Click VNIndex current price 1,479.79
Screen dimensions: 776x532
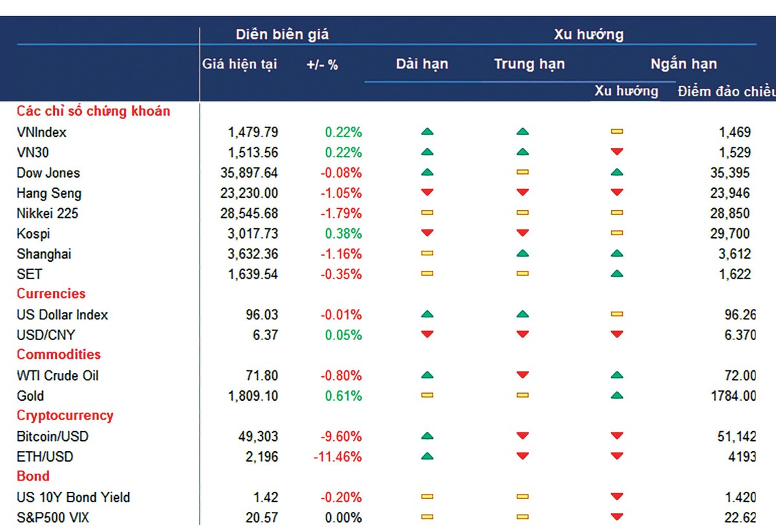pyautogui.click(x=253, y=133)
